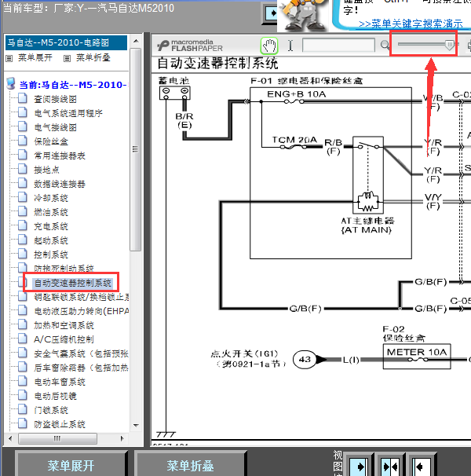Viewport: 471px width, 476px height.
Task: Click the diagram title 自动变速器控制系统
Action: [217, 63]
